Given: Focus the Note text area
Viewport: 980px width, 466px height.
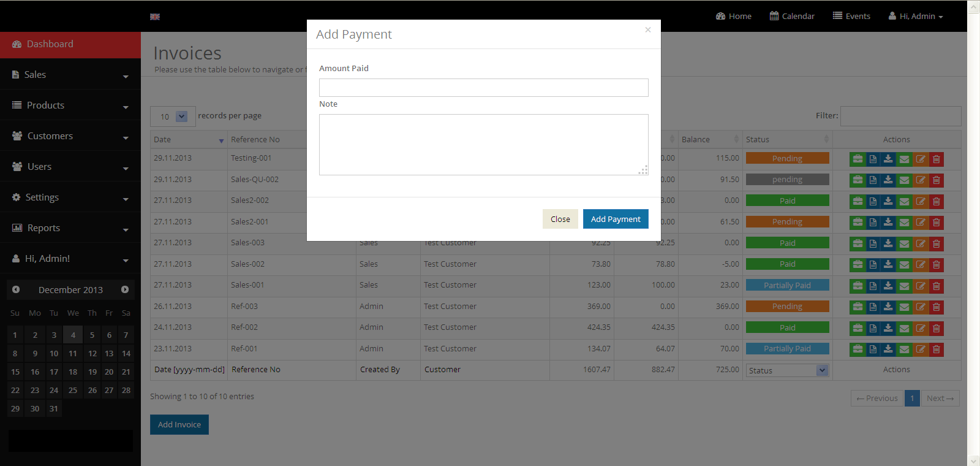Looking at the screenshot, I should point(484,145).
